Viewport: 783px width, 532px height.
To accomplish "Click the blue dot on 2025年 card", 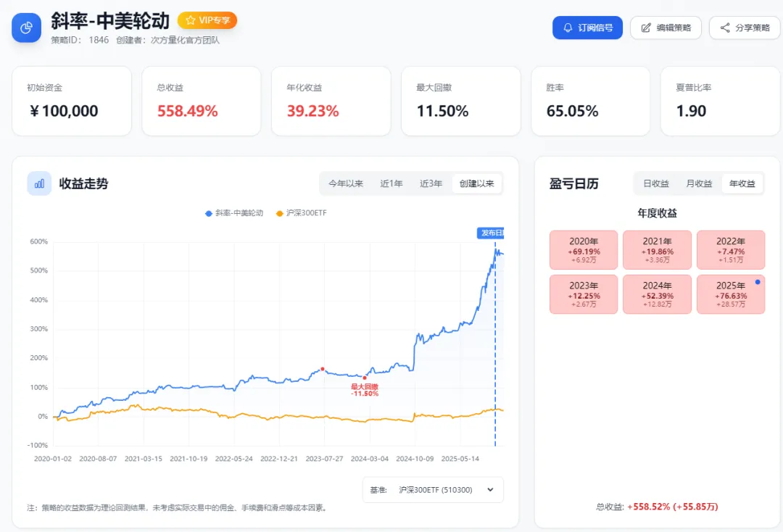I will pyautogui.click(x=758, y=282).
